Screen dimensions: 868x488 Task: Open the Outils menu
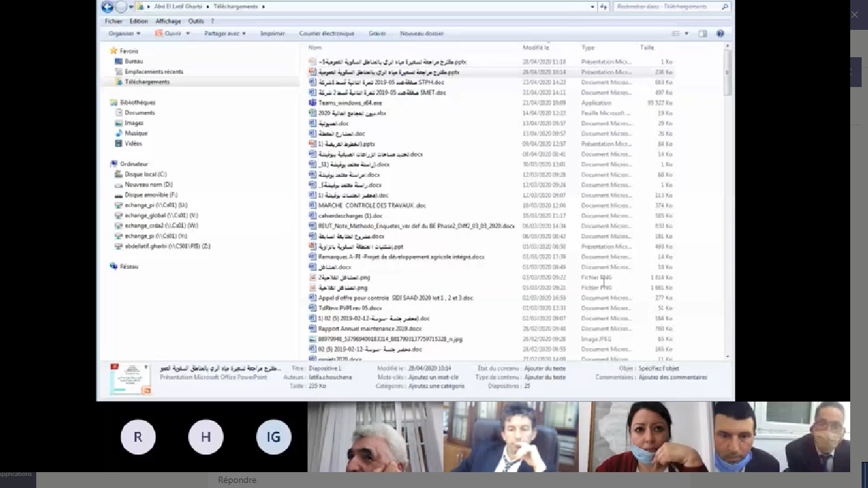pyautogui.click(x=196, y=21)
